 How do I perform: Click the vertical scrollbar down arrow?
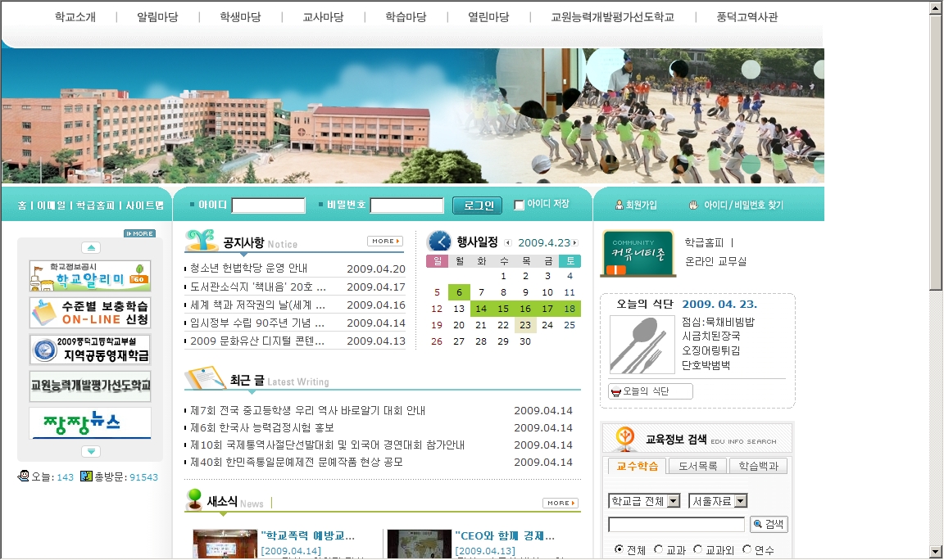936,552
